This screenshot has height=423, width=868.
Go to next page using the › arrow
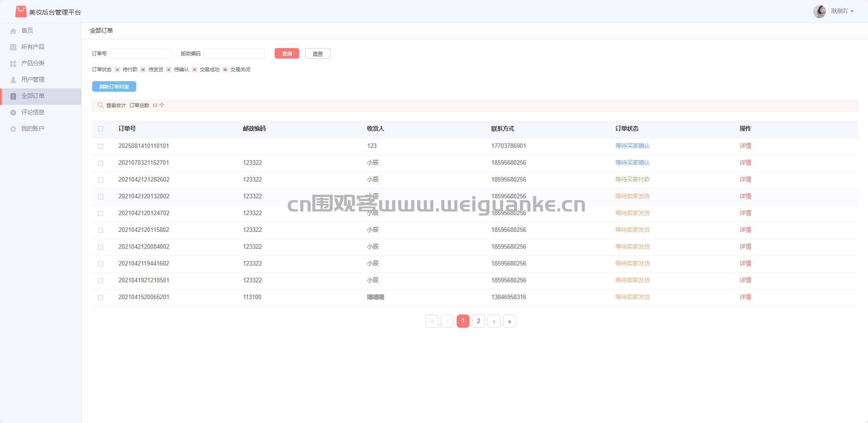coord(494,321)
